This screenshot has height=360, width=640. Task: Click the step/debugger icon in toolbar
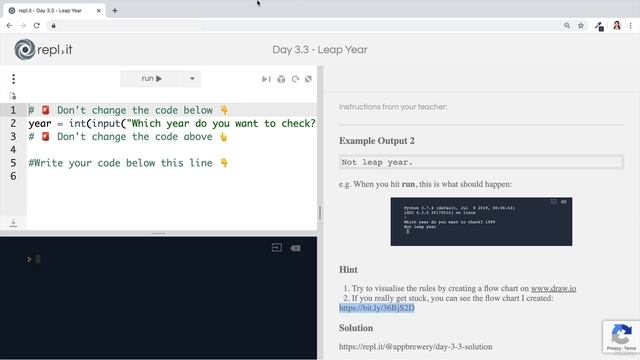click(x=266, y=79)
